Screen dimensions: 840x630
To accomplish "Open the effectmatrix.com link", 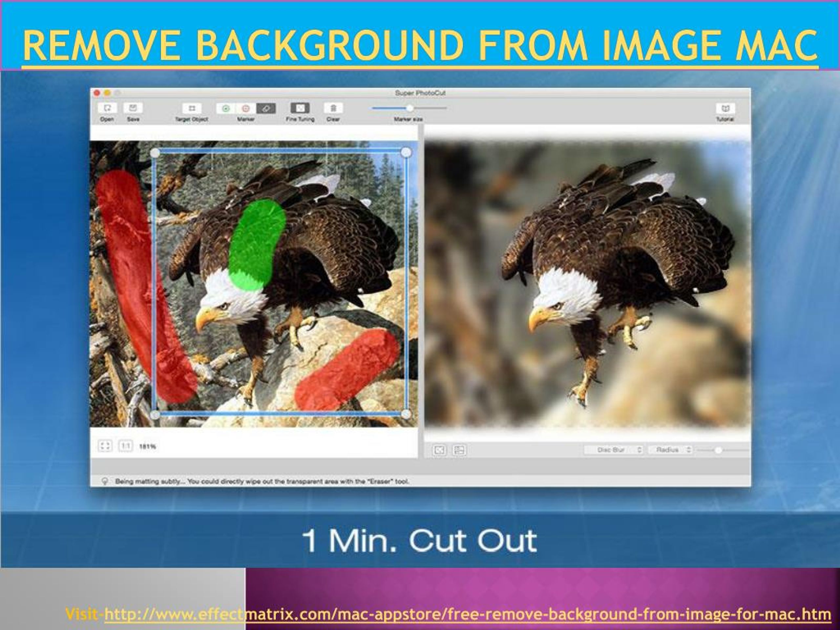I will coord(468,614).
